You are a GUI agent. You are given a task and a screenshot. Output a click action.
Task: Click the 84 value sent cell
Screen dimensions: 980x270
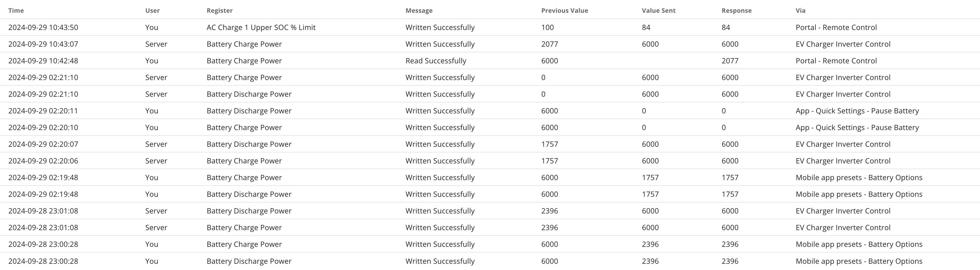coord(646,27)
